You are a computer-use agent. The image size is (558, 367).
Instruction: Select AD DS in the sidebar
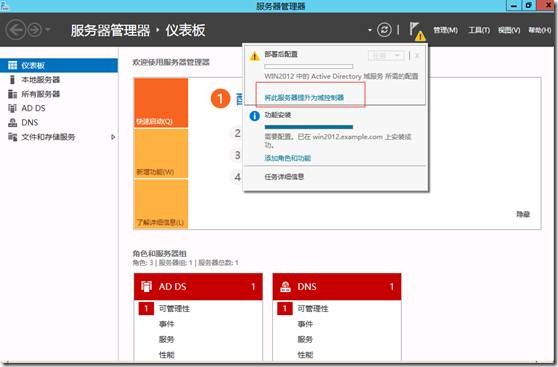click(x=59, y=108)
